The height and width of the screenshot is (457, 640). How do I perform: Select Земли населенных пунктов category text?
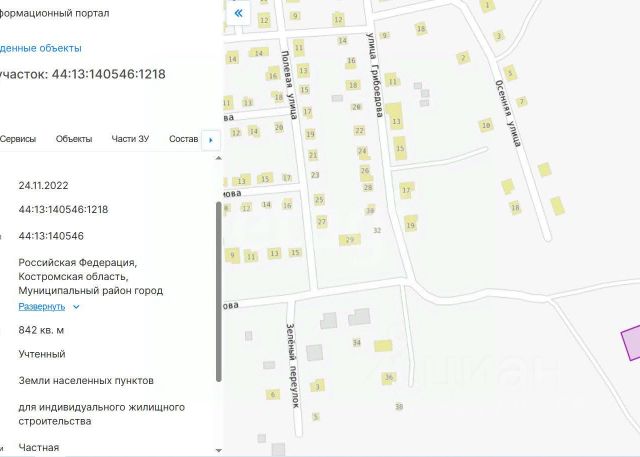coord(86,381)
